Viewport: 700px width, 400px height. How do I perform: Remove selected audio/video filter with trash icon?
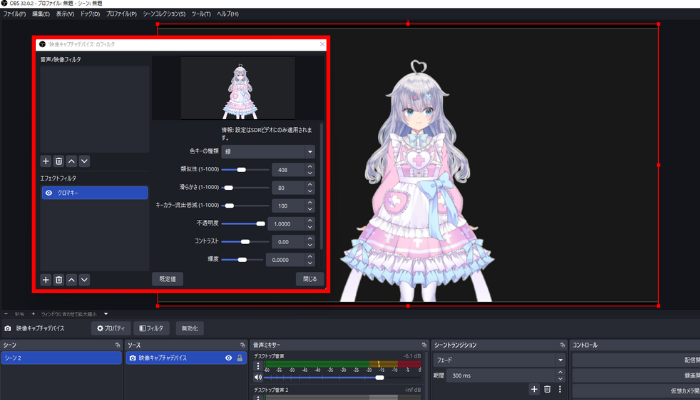coord(58,161)
